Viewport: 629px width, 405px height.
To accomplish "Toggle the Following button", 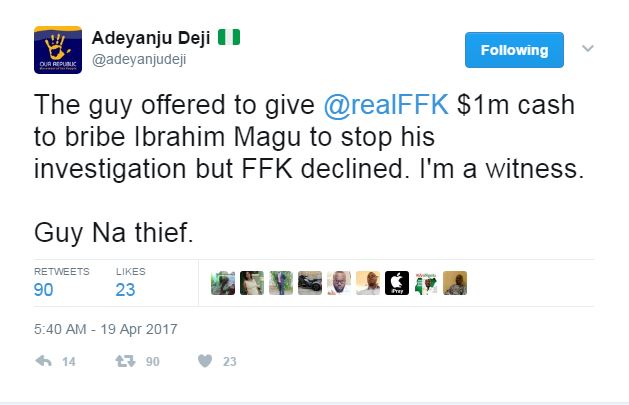I will coord(515,49).
